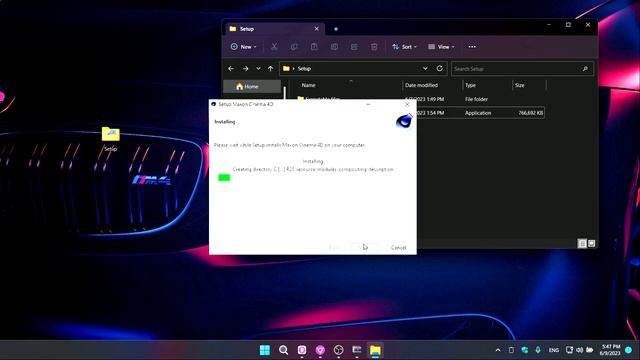Sort by Size column header
The height and width of the screenshot is (360, 640).
520,85
